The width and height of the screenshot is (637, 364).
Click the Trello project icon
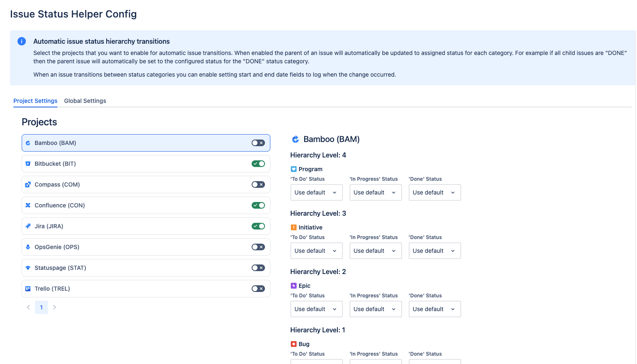pos(28,289)
